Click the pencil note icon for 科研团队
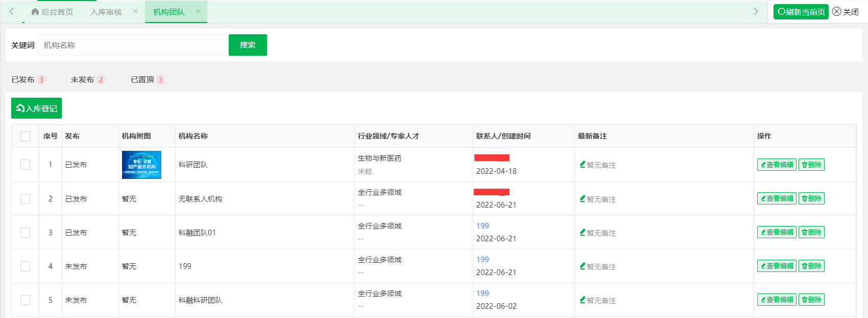The height and width of the screenshot is (318, 868). coord(583,165)
